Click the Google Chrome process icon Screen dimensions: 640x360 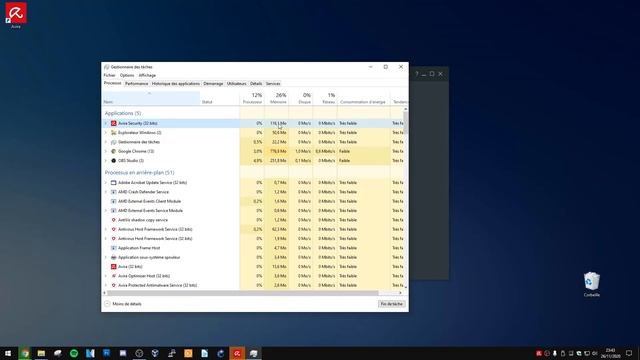click(113, 151)
